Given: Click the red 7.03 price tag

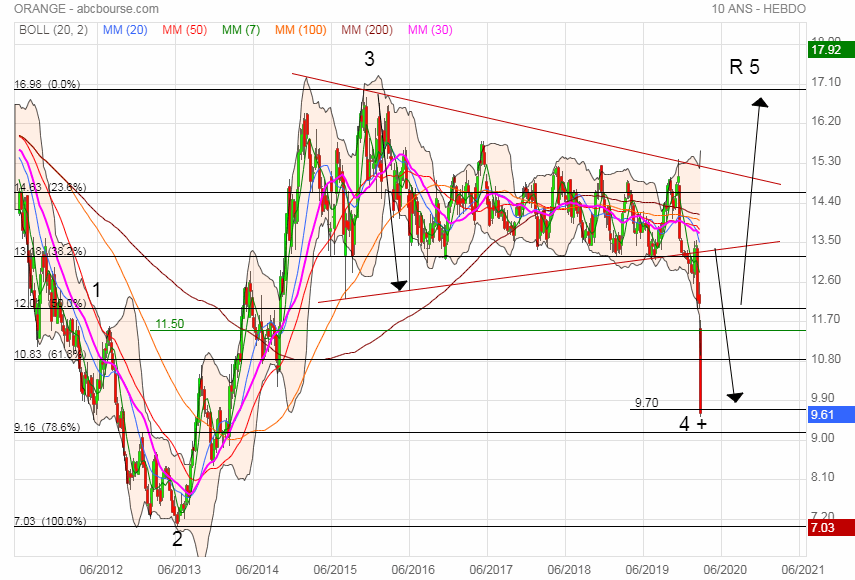Looking at the screenshot, I should pos(830,528).
